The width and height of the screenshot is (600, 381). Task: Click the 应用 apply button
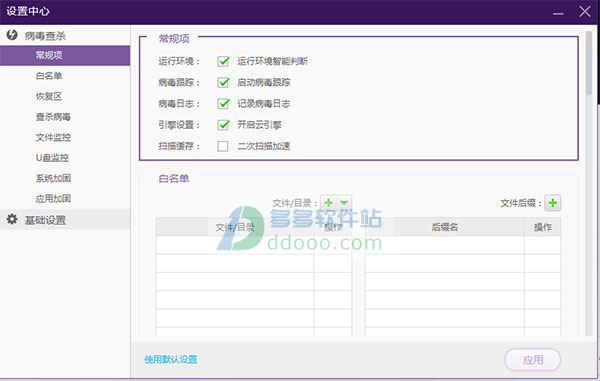point(533,360)
